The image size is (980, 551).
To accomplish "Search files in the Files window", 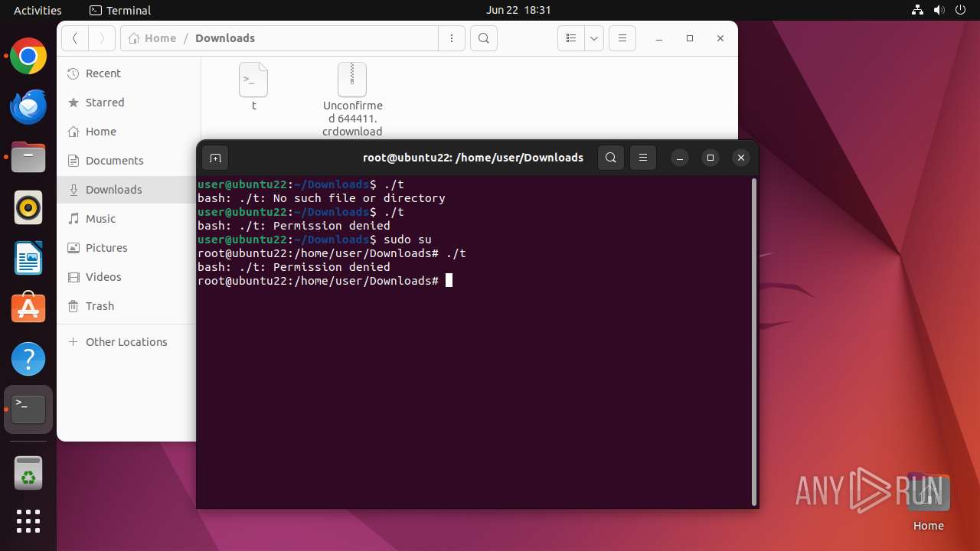I will [484, 38].
